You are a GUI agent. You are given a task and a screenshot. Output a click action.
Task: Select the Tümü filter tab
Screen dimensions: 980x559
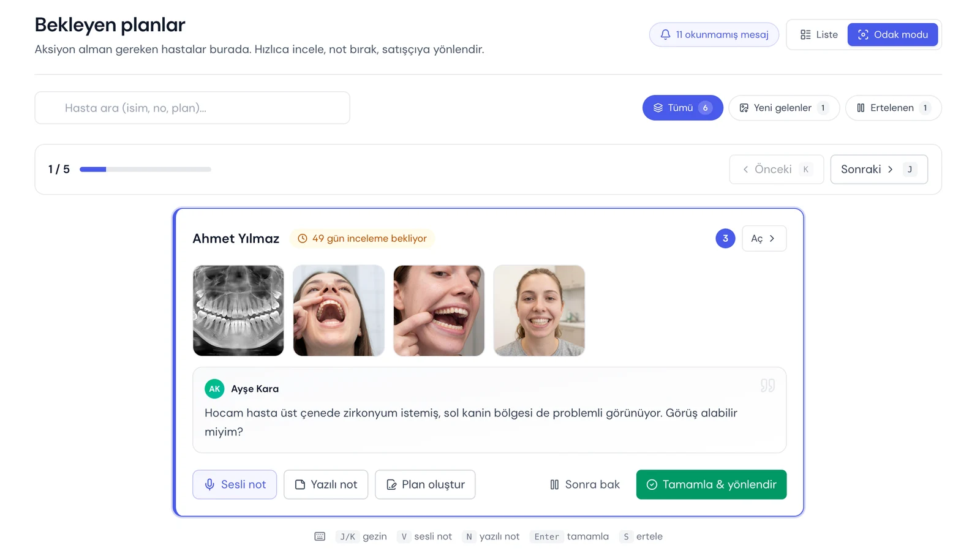(x=682, y=108)
